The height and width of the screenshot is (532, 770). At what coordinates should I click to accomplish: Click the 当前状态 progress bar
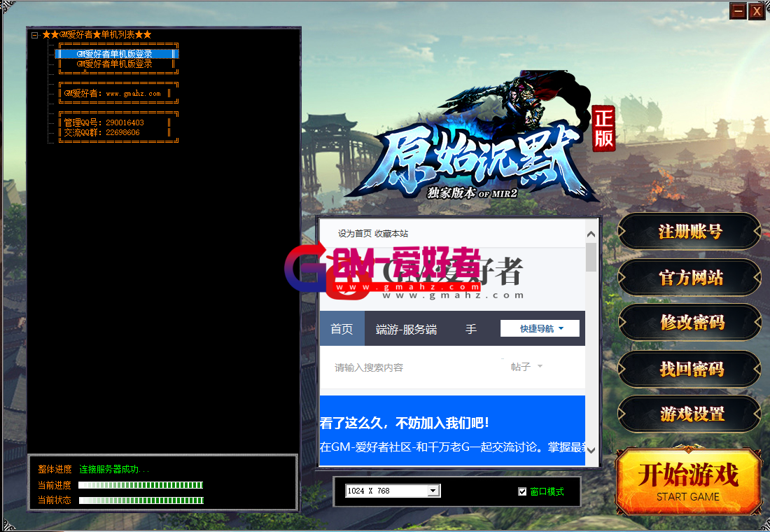pyautogui.click(x=141, y=500)
